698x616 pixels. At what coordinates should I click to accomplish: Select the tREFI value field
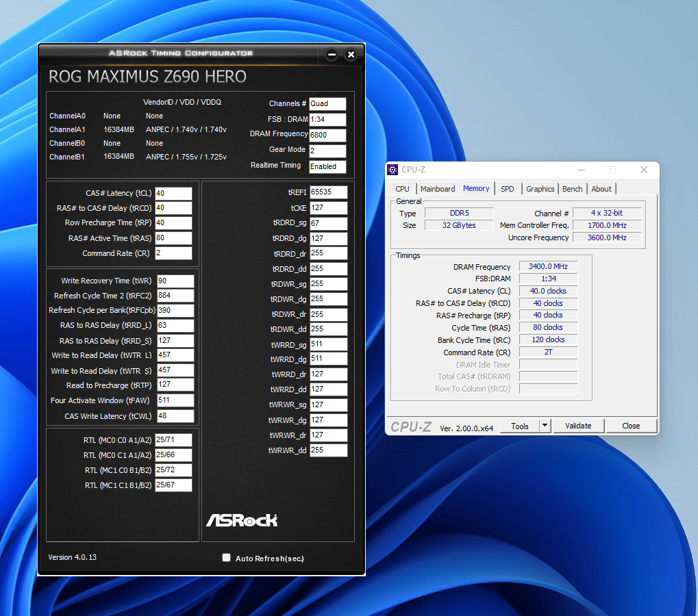click(328, 192)
